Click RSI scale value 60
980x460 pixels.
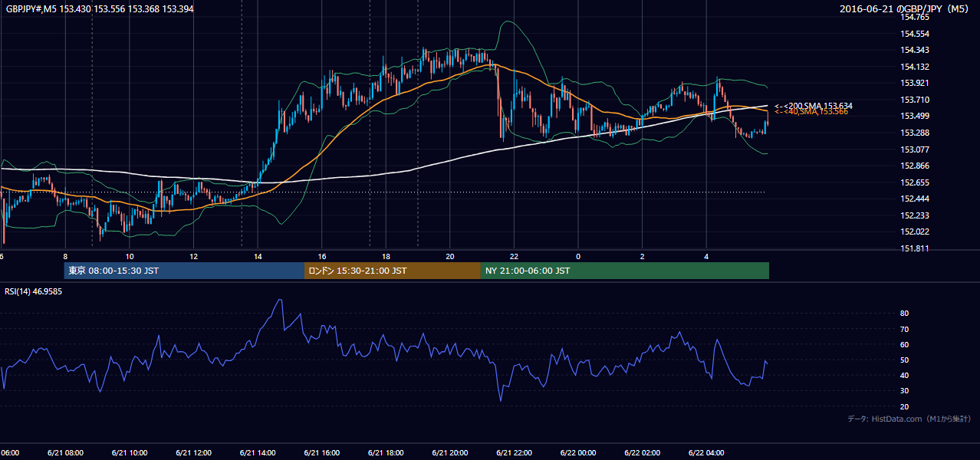click(x=904, y=344)
